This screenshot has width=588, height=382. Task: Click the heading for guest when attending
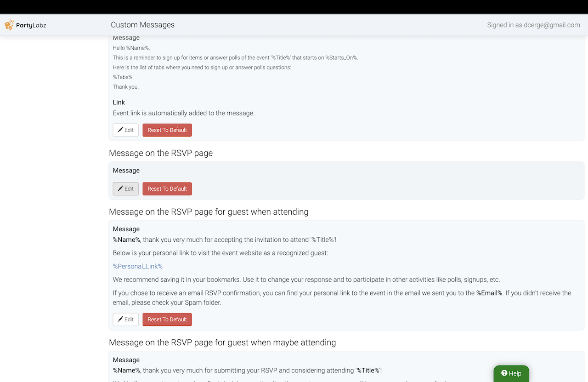[x=209, y=212]
